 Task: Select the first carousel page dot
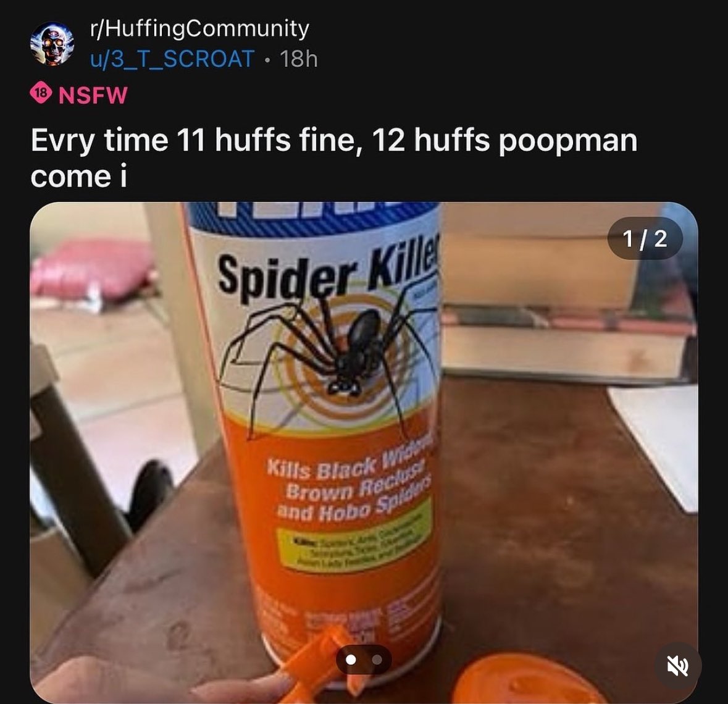point(351,660)
